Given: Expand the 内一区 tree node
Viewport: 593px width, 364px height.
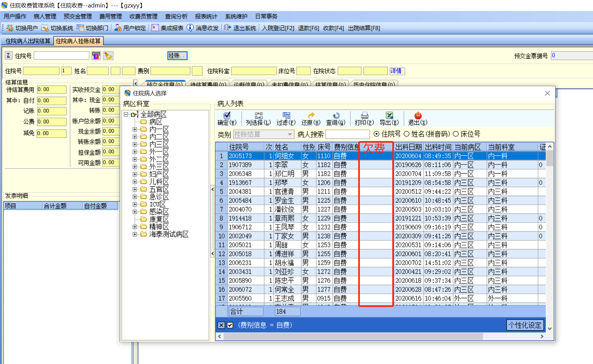Looking at the screenshot, I should 134,129.
